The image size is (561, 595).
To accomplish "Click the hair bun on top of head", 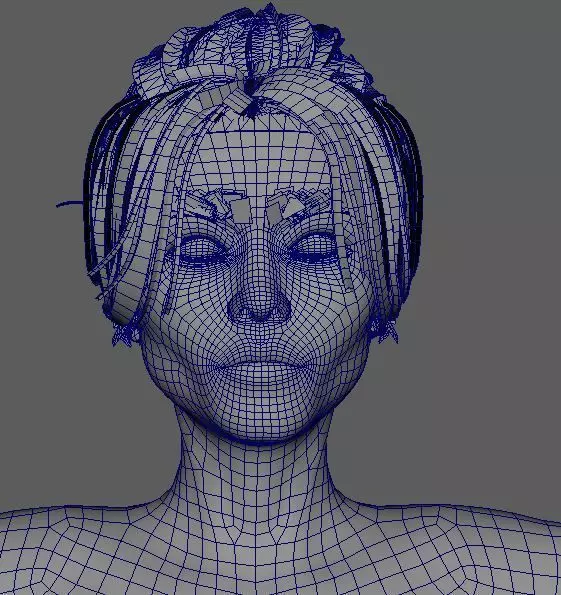I will (252, 47).
